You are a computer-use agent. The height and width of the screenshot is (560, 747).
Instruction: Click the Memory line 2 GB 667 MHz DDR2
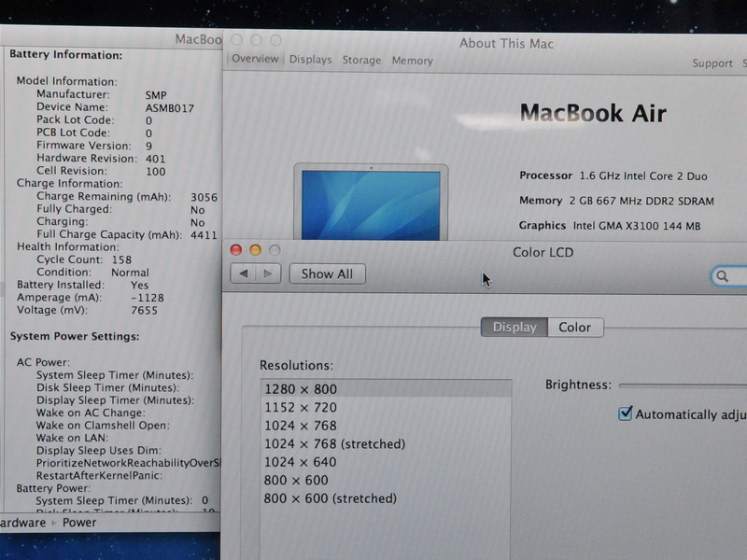point(616,201)
